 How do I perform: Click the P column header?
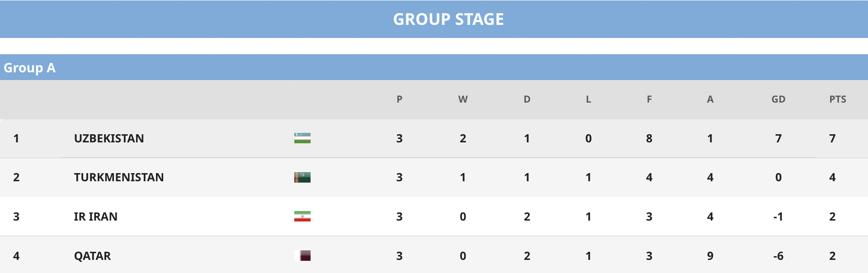pyautogui.click(x=399, y=99)
